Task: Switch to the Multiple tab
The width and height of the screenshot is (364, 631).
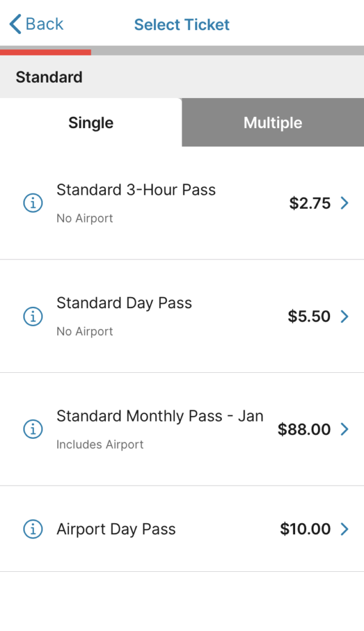Action: point(273,123)
